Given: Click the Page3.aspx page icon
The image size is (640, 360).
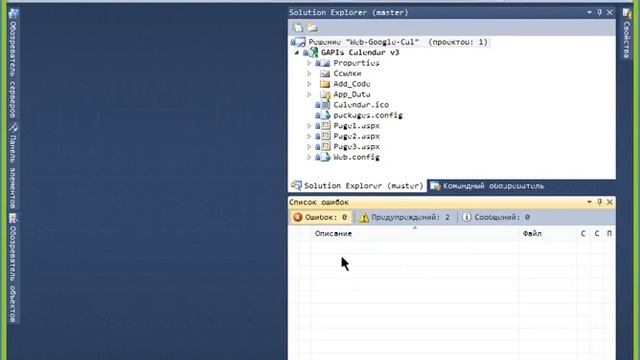Looking at the screenshot, I should pyautogui.click(x=325, y=147).
